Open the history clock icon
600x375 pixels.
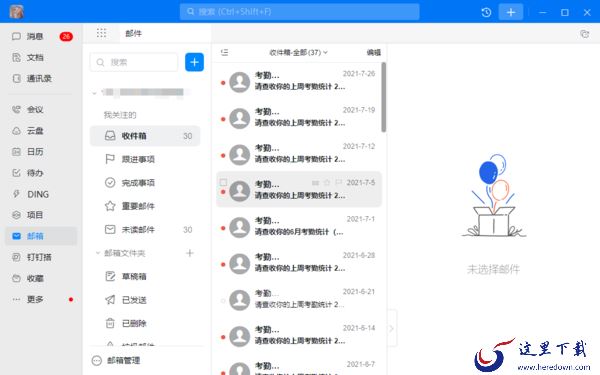click(486, 12)
